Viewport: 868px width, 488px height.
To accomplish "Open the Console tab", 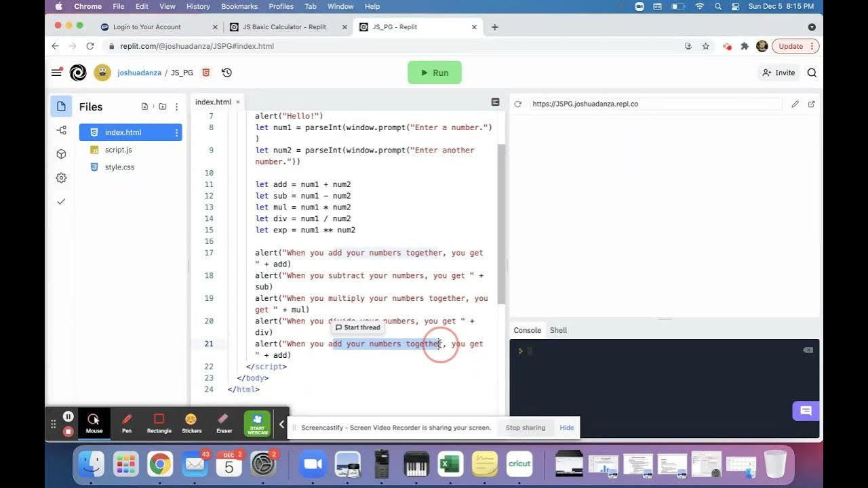I will 527,330.
